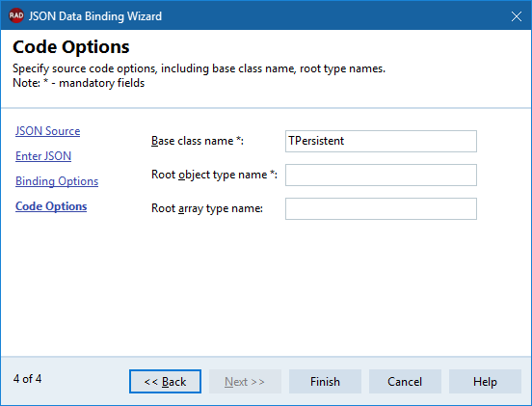
Task: Close the JSON Data Binding Wizard
Action: point(517,16)
